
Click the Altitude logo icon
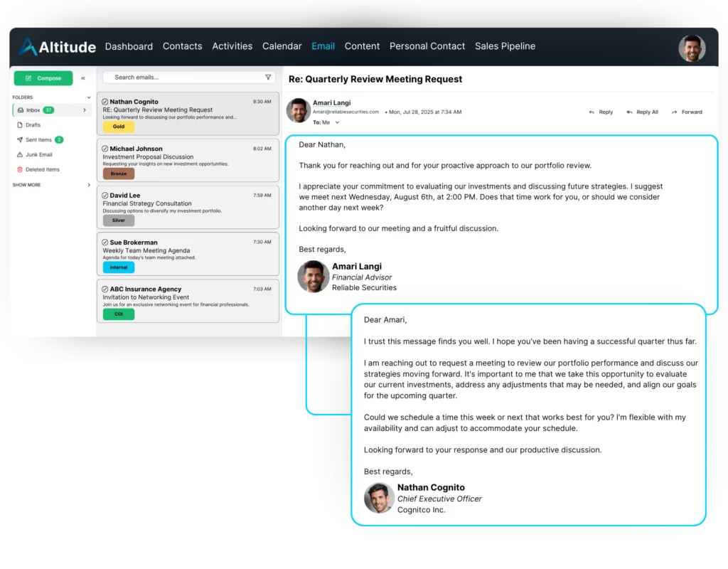pos(28,47)
